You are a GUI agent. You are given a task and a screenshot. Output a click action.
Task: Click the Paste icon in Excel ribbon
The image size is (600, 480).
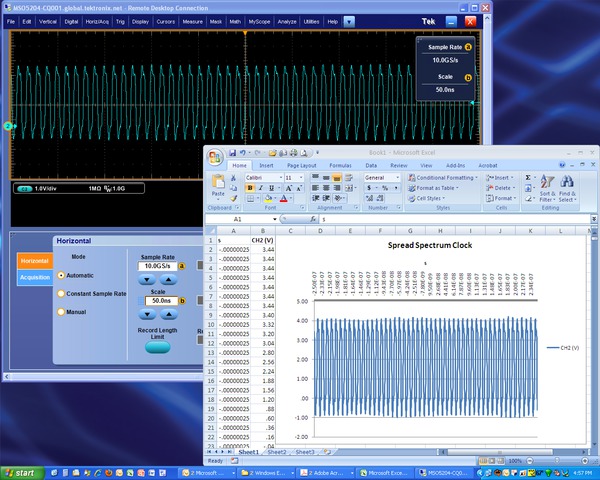click(220, 182)
